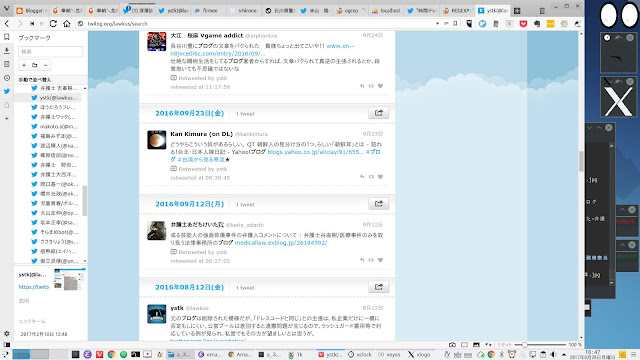Switch to the REGEXP tab
Image resolution: width=640 pixels, height=360 pixels.
pyautogui.click(x=457, y=11)
